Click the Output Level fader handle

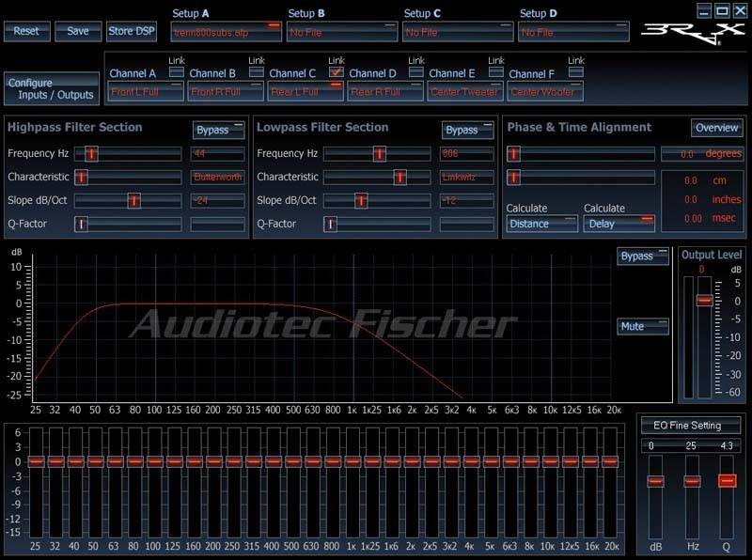pos(703,300)
